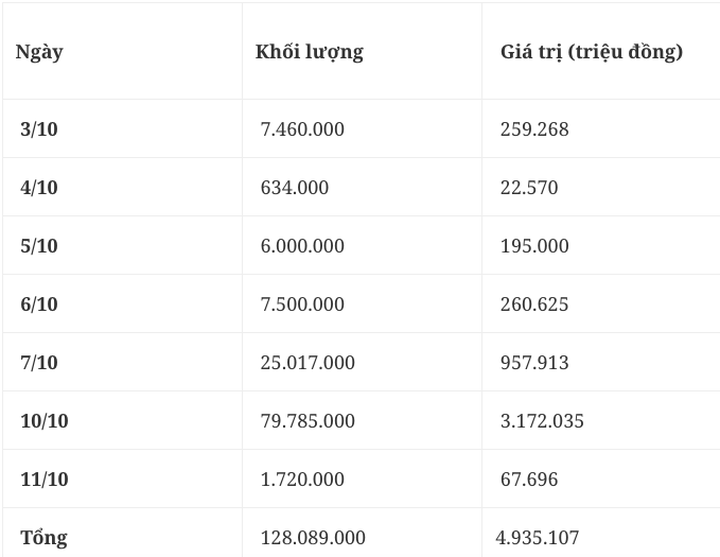Screen dimensions: 720x557
Task: Click the 4/10 date cell
Action: [x=39, y=188]
